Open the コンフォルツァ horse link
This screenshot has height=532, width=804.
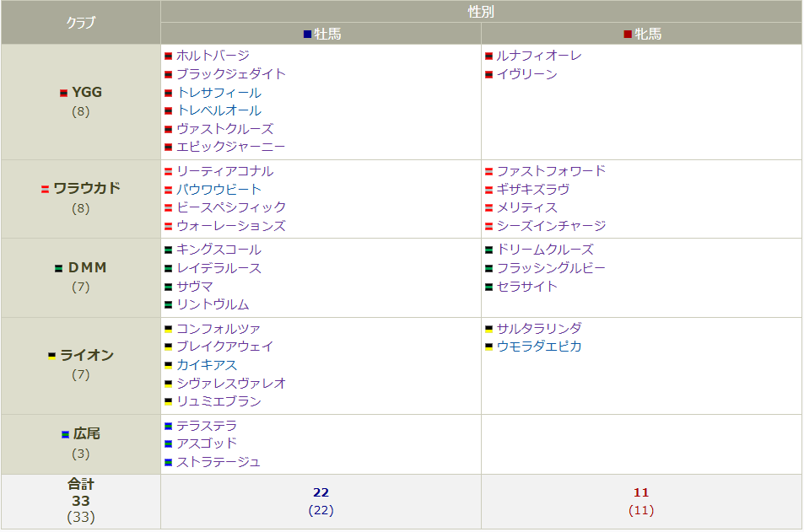tap(219, 328)
